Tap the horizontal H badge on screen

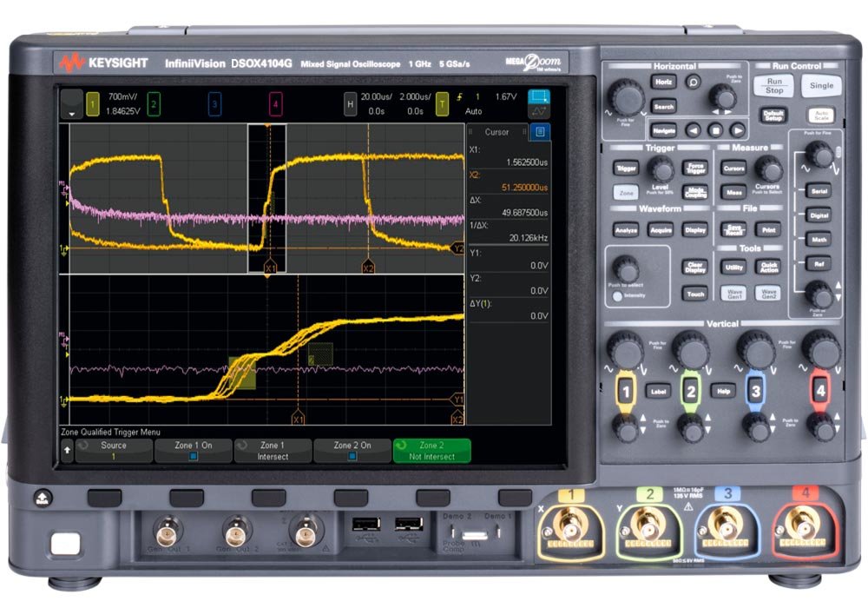[x=350, y=103]
